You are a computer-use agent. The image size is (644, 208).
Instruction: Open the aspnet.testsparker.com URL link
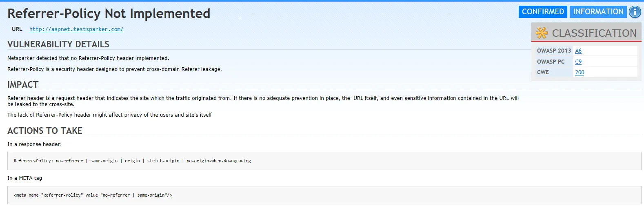click(76, 29)
